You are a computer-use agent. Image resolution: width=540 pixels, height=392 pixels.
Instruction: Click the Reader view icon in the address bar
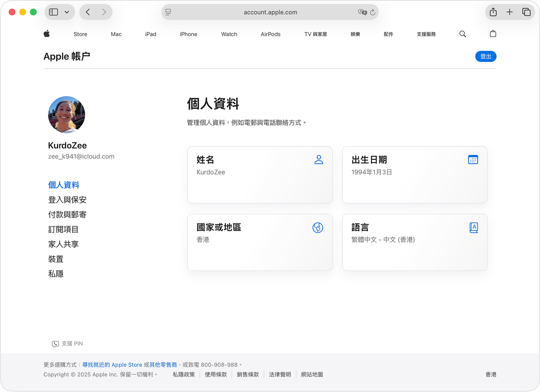pos(168,12)
